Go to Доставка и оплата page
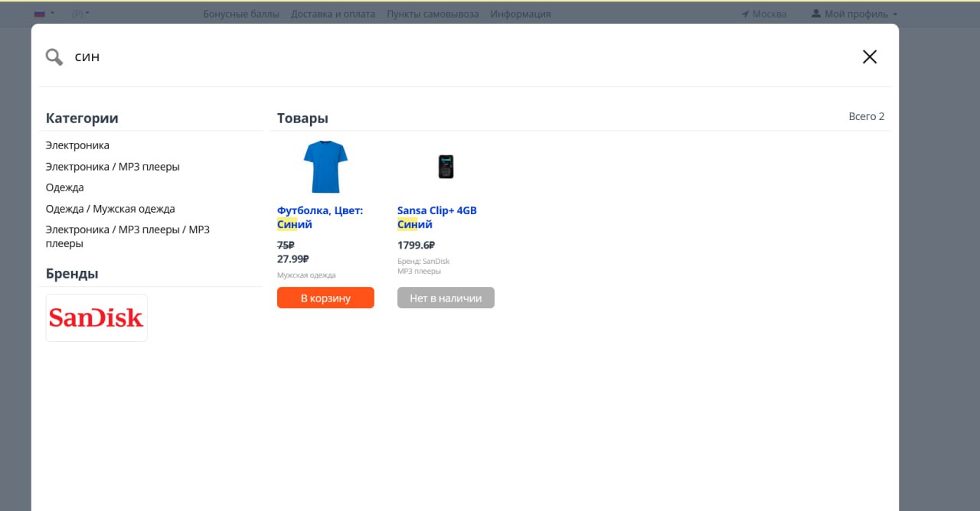Screen dimensions: 980x511 (333, 14)
